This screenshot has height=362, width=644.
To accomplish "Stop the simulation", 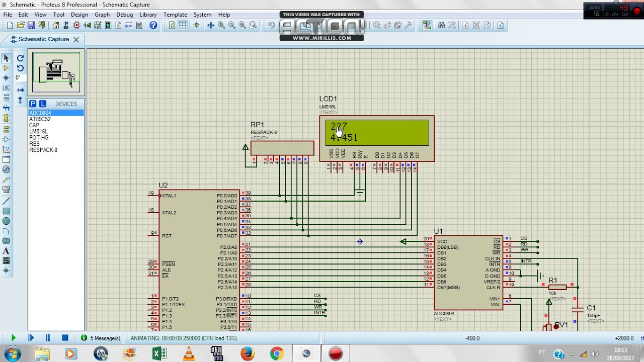I will 65,338.
